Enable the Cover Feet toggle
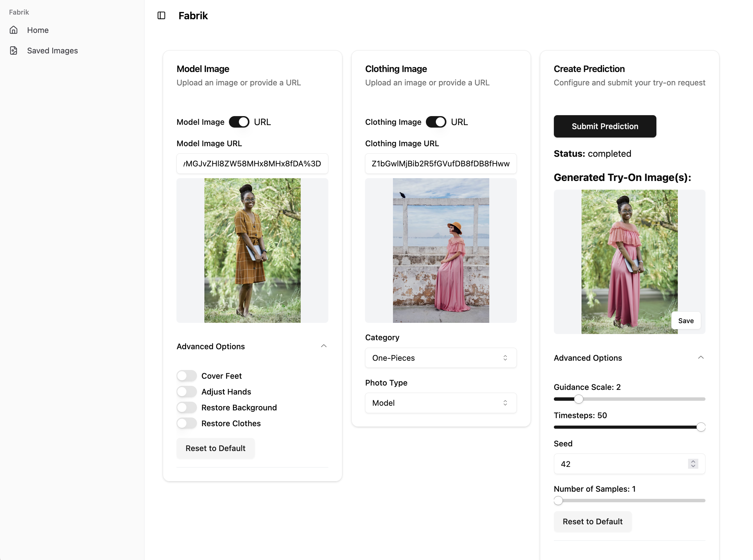Viewport: 753px width, 560px height. click(x=187, y=376)
